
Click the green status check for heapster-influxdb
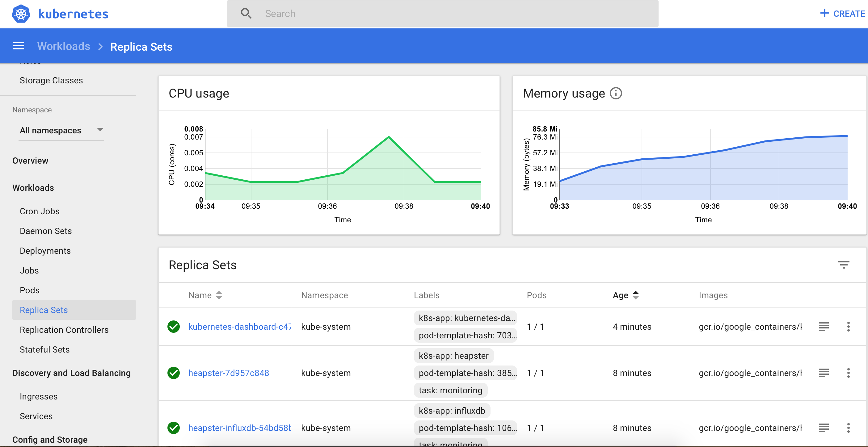point(174,428)
